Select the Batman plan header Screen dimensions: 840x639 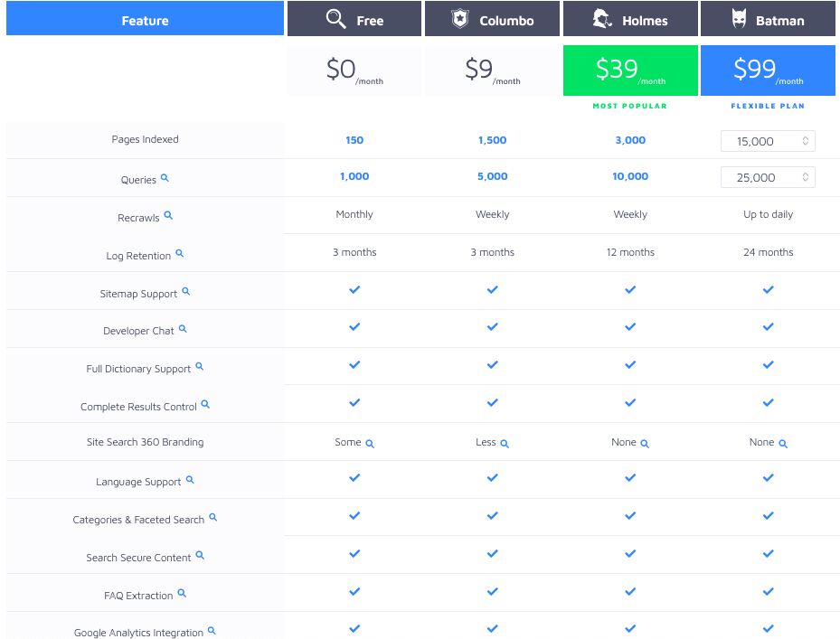point(769,19)
